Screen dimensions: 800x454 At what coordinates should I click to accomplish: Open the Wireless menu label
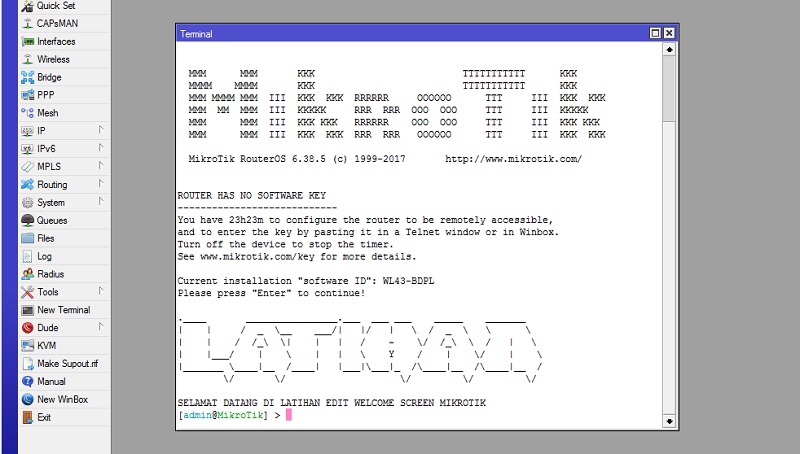coord(53,59)
